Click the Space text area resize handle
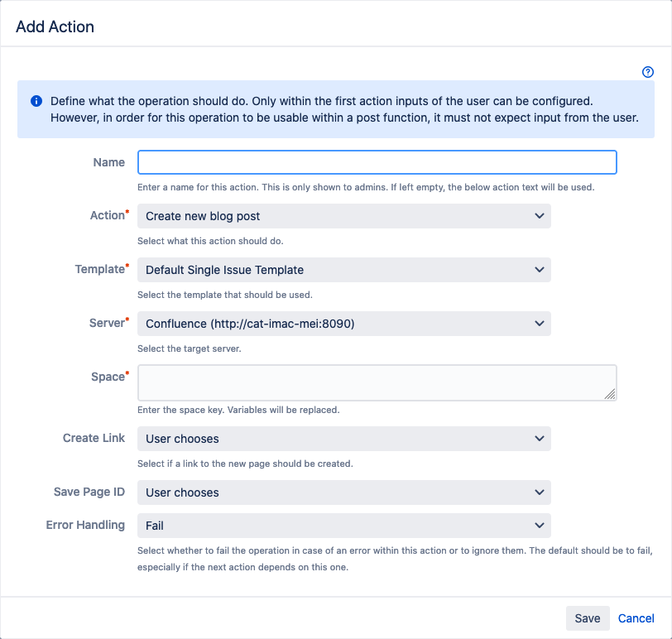The height and width of the screenshot is (639, 672). [x=610, y=395]
